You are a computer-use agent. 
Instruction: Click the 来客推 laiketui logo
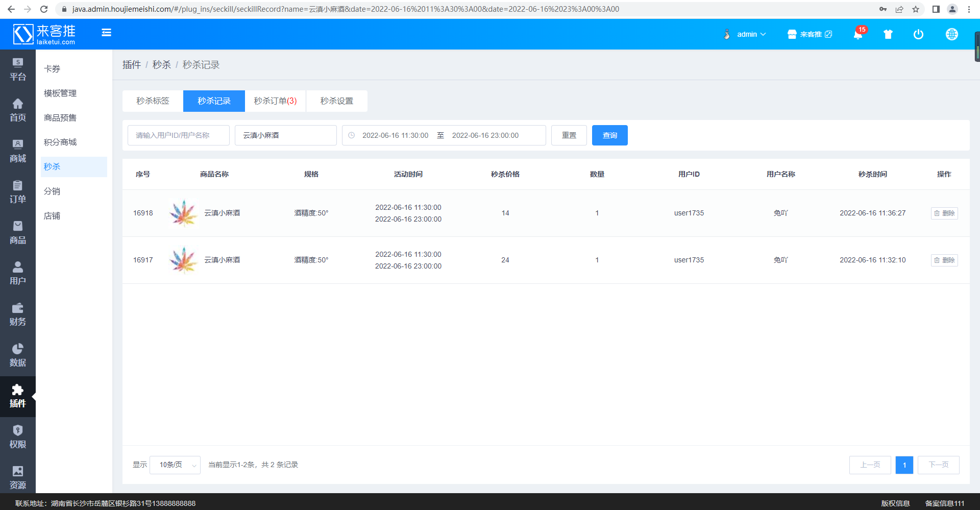(x=44, y=34)
